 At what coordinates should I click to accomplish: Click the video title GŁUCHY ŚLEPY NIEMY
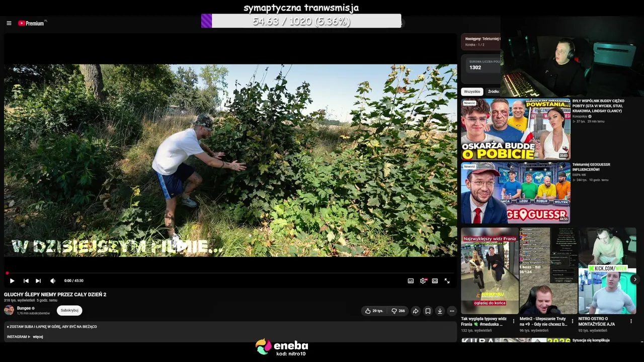coord(55,295)
